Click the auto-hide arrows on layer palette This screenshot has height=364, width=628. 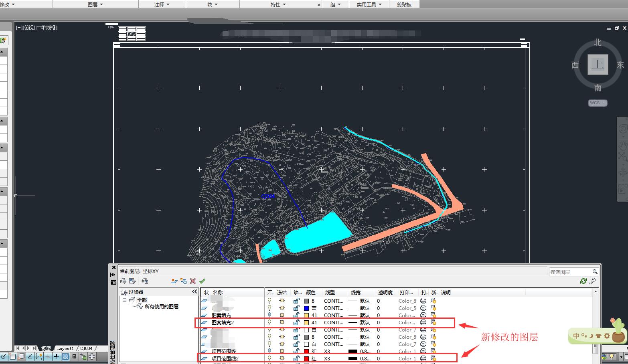tap(113, 275)
